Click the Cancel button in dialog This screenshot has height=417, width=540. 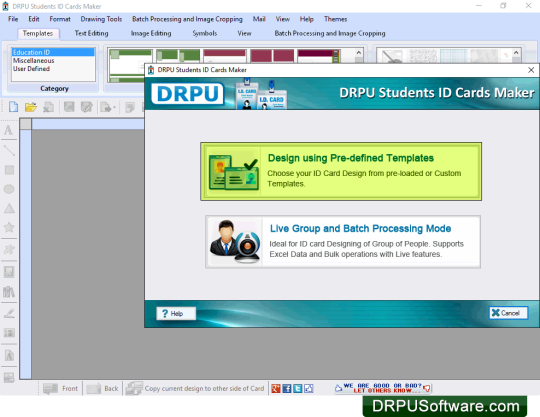[508, 313]
